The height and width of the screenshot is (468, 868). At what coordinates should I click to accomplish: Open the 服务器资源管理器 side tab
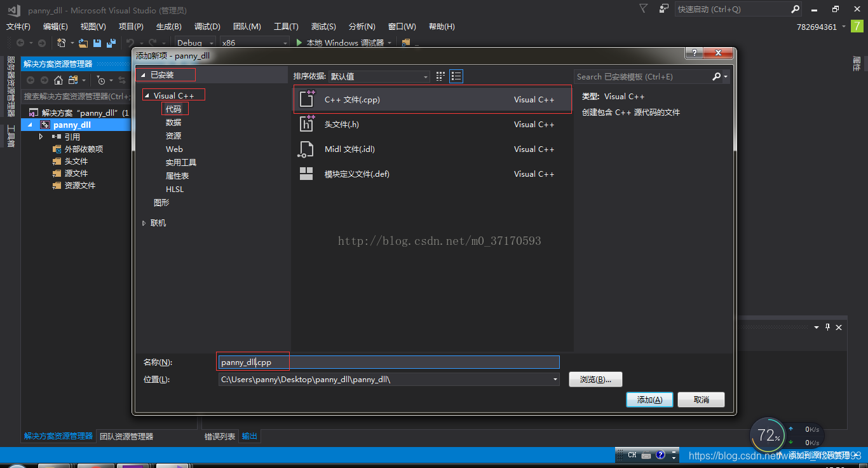point(10,86)
